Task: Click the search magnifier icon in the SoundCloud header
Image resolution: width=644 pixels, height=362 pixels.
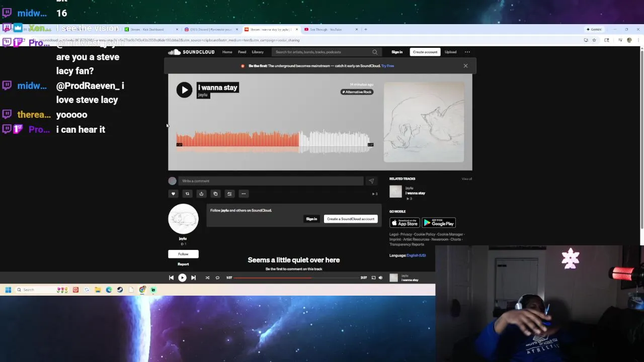Action: [x=375, y=52]
